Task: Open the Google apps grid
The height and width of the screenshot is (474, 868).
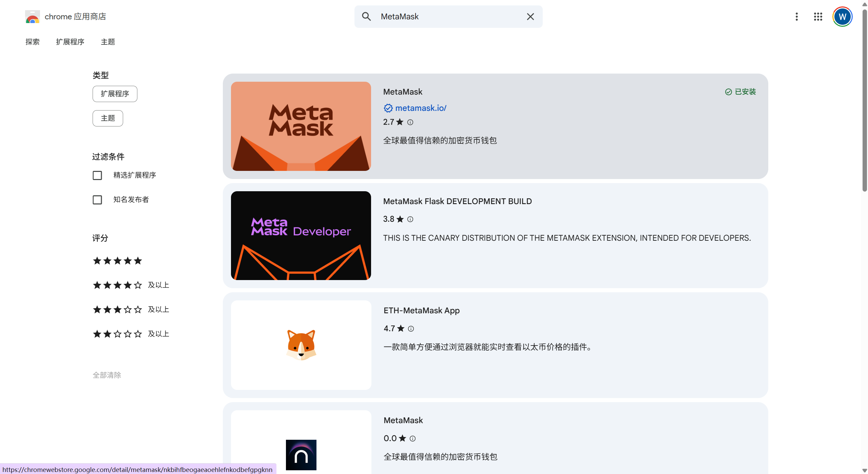Action: tap(818, 17)
